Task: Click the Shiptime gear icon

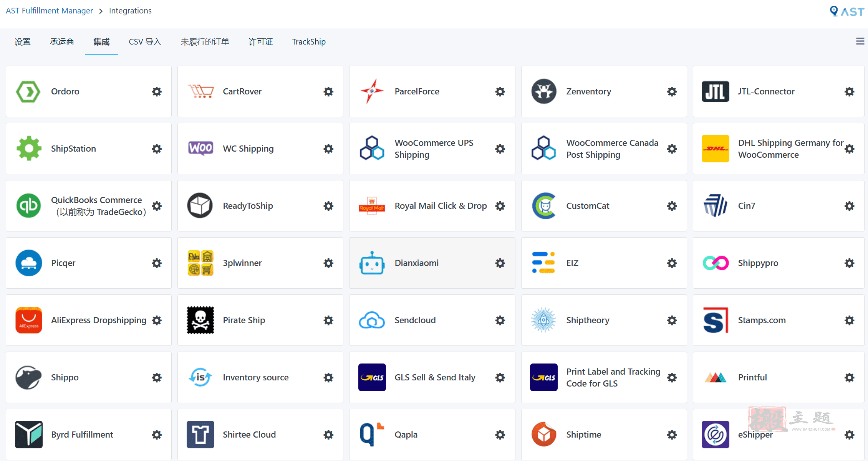Action: (672, 435)
